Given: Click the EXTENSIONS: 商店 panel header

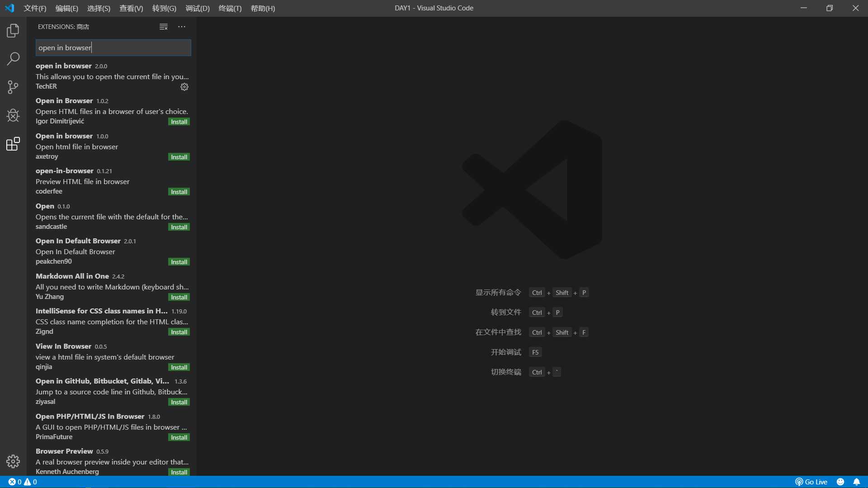Looking at the screenshot, I should 63,27.
